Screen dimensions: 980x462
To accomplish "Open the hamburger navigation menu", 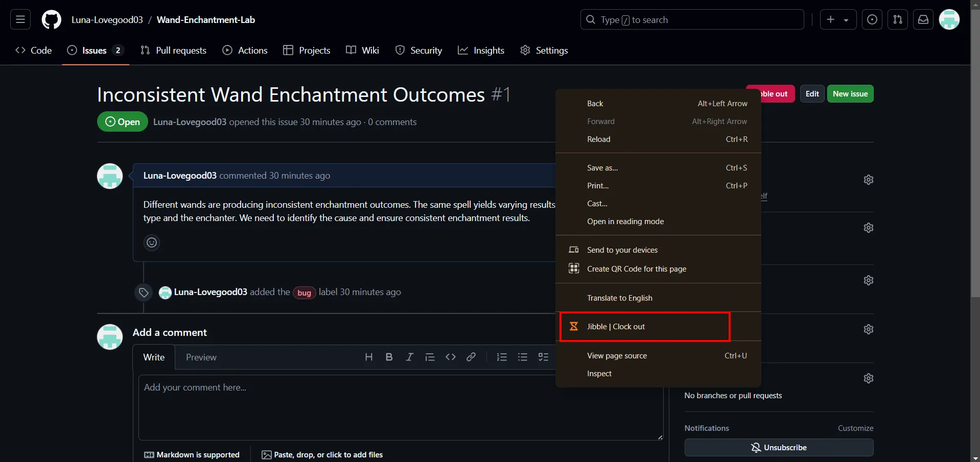I will tap(20, 20).
